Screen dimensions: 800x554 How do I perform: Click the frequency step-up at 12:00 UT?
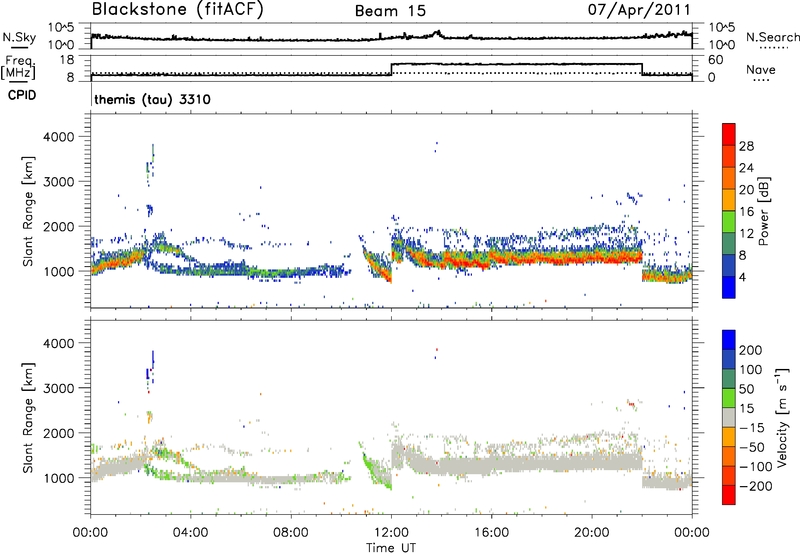click(x=391, y=69)
